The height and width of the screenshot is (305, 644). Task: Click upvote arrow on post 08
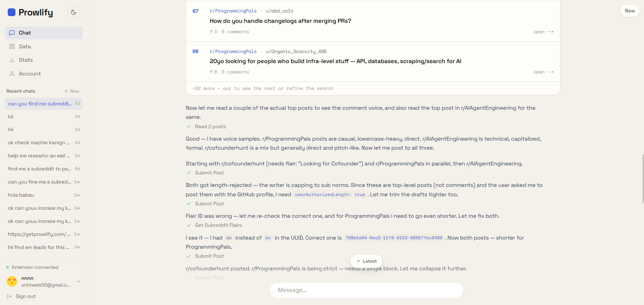tap(211, 72)
